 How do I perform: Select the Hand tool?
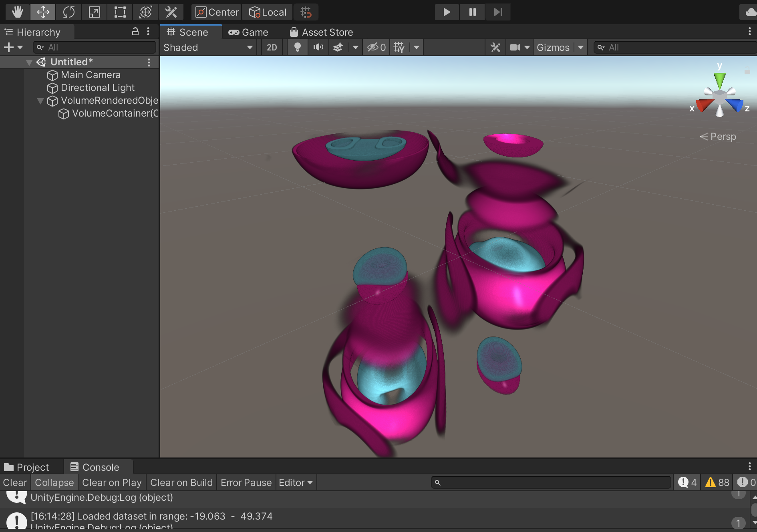point(17,12)
